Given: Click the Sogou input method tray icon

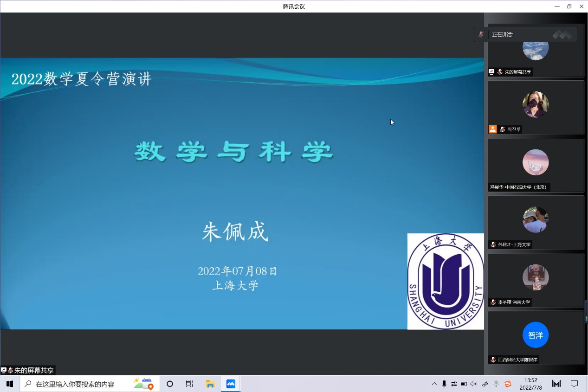Looking at the screenshot, I should [508, 384].
